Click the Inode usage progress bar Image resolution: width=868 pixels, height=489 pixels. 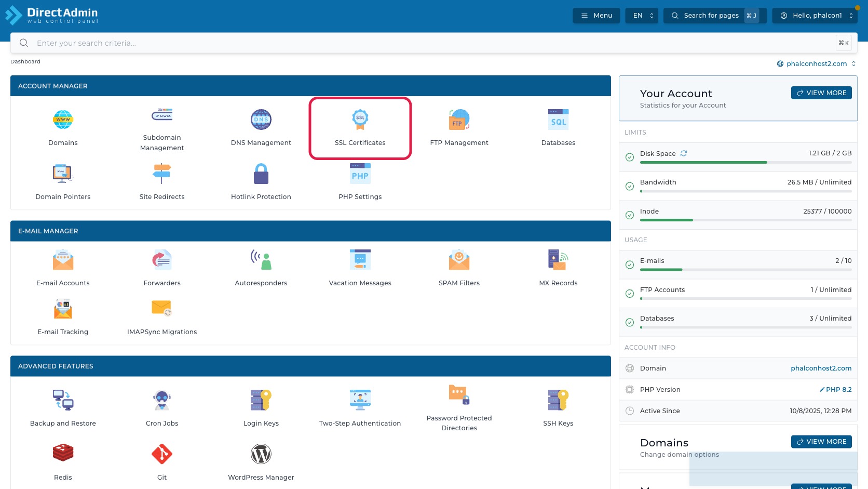pyautogui.click(x=746, y=220)
